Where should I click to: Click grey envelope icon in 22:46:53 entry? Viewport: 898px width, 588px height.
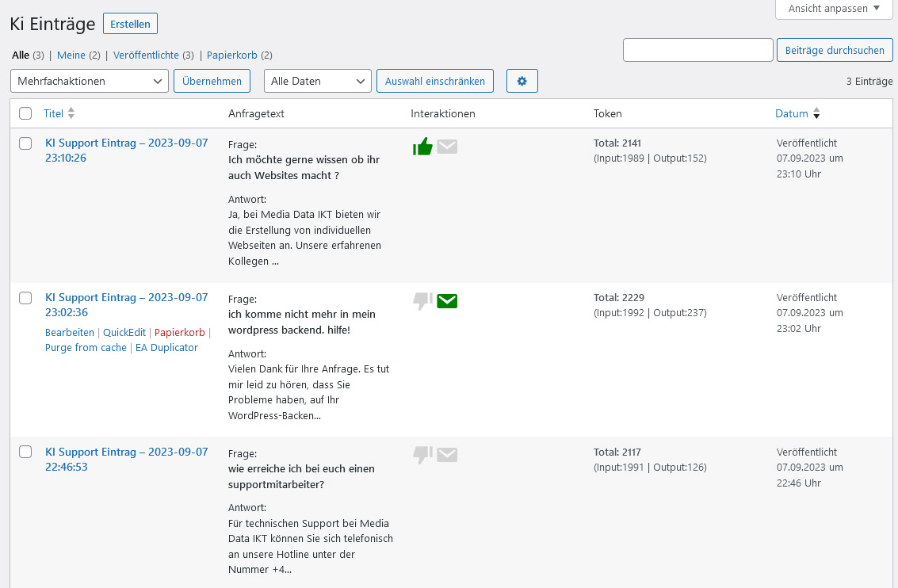447,455
